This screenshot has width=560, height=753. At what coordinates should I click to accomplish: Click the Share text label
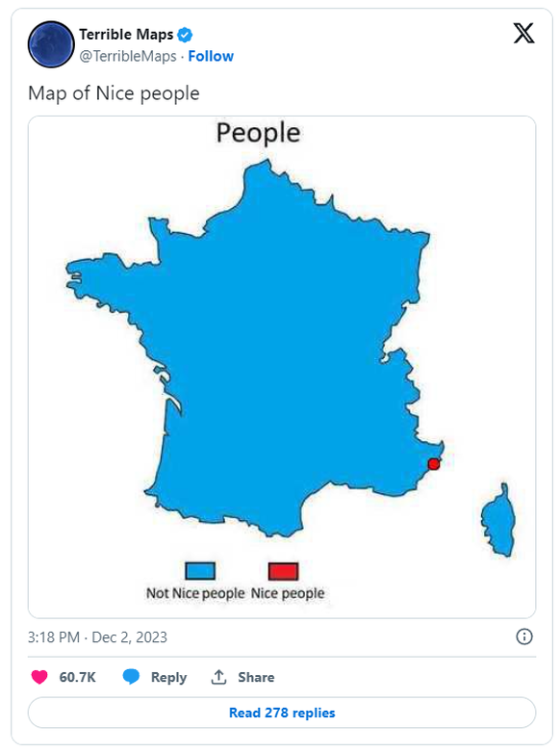coord(256,677)
